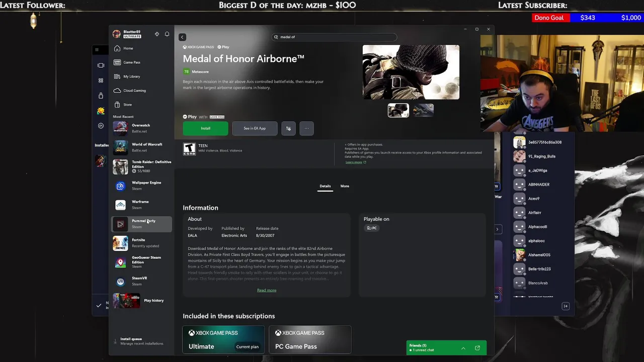Pop out the Friends chat window
Screen dimensions: 644x362
coord(477,348)
